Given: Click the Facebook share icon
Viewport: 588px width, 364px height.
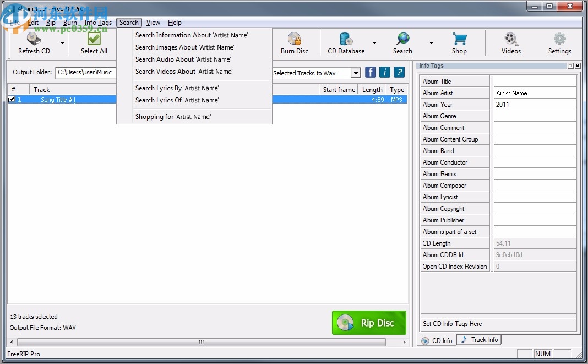Looking at the screenshot, I should coord(371,72).
